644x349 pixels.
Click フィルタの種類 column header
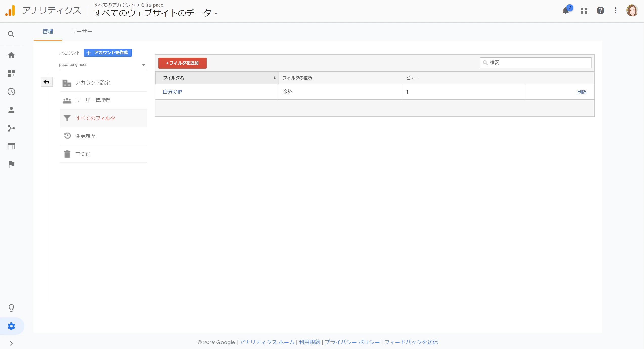[340, 78]
